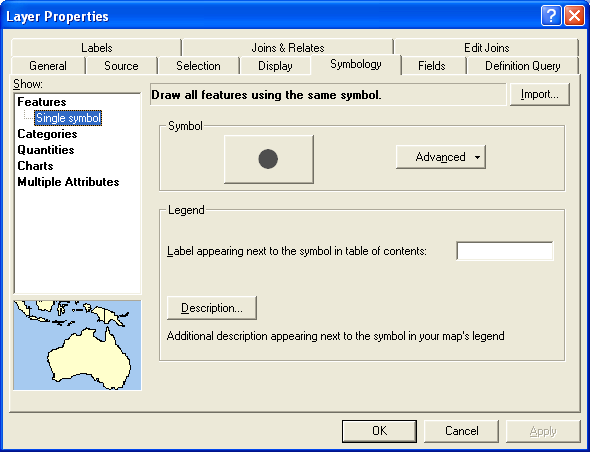The width and height of the screenshot is (590, 452).
Task: Confirm with the OK button
Action: pos(379,431)
